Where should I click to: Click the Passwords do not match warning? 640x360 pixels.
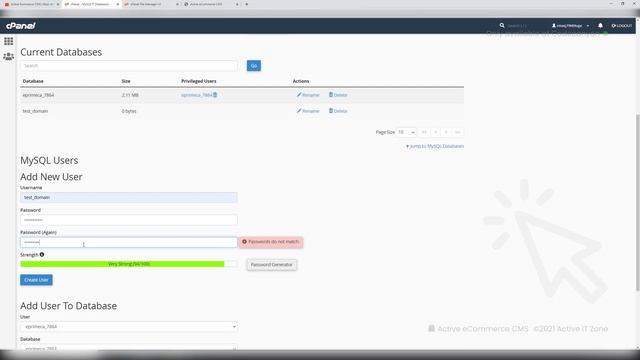pyautogui.click(x=271, y=242)
